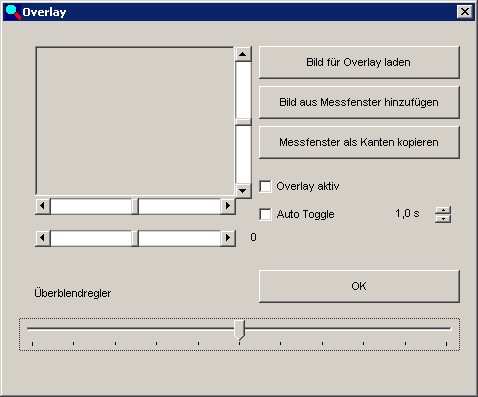Click the horizontal scrollbar thumb under preview
478x397 pixels.
coord(135,206)
